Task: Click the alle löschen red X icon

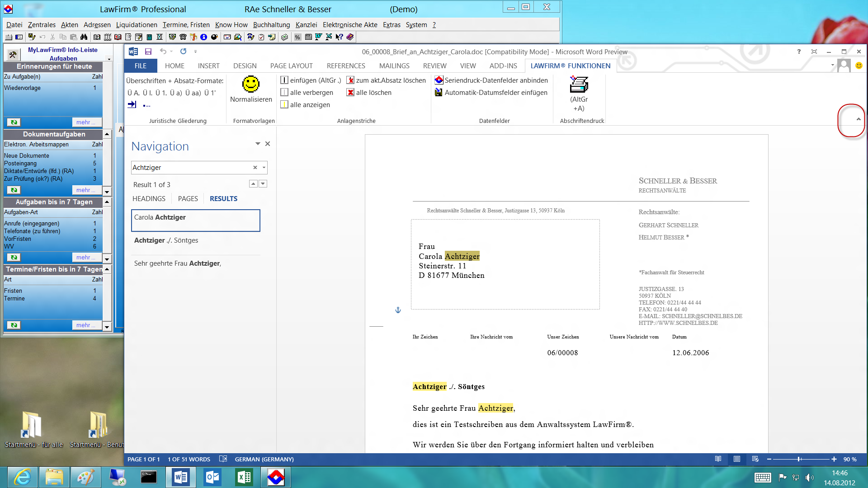Action: pyautogui.click(x=350, y=92)
